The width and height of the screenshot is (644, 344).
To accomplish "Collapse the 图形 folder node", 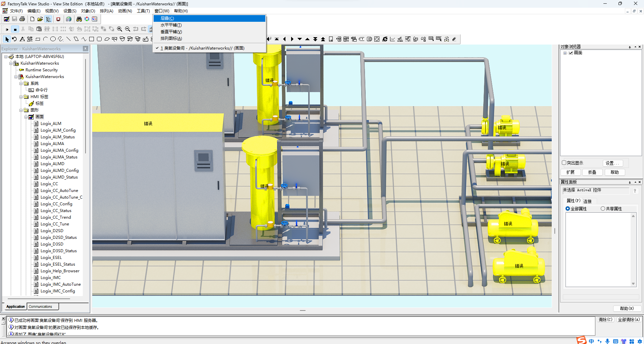I will (x=21, y=110).
